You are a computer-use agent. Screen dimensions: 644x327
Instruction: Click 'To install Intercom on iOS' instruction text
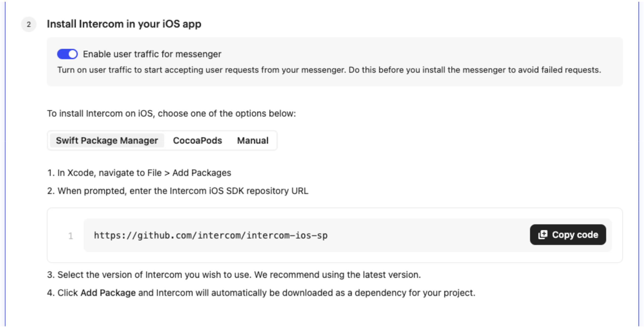(x=171, y=114)
